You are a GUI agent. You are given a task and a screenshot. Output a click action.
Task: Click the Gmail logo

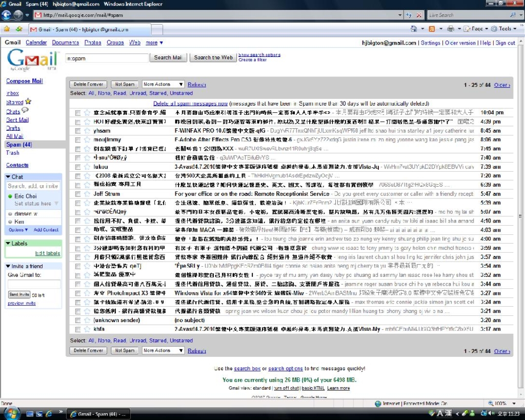[33, 59]
